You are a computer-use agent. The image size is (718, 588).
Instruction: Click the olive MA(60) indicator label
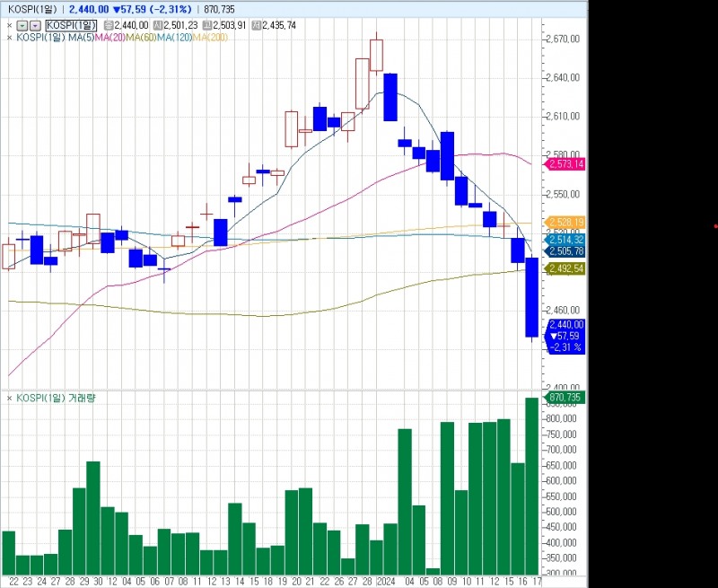[141, 38]
